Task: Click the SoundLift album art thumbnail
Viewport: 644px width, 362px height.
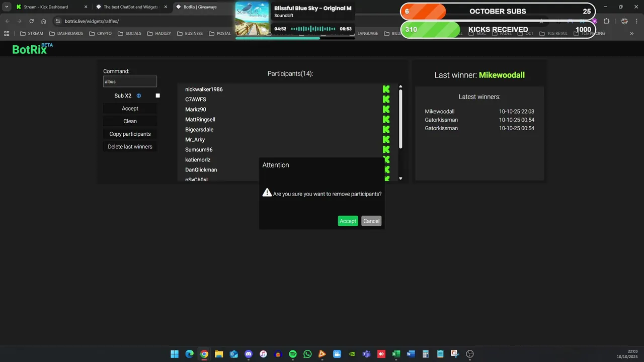Action: point(253,19)
